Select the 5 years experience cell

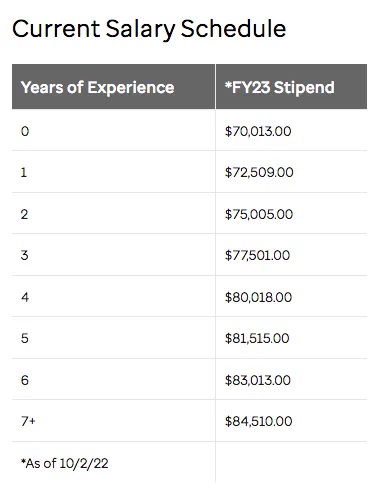coord(114,338)
